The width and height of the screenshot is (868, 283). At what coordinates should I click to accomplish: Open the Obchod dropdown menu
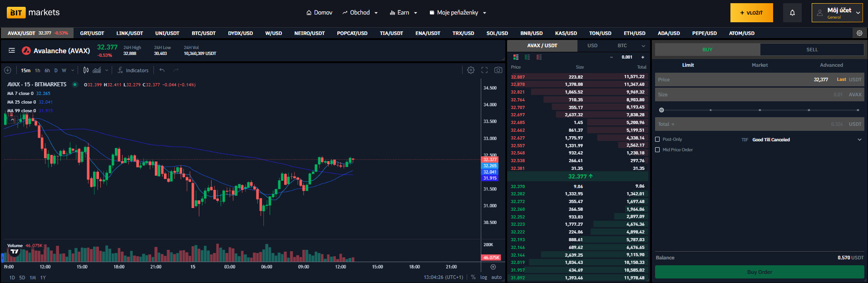click(360, 13)
